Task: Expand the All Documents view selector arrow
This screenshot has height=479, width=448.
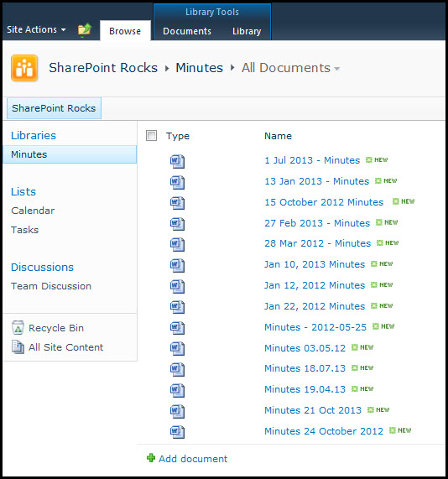Action: coord(336,69)
